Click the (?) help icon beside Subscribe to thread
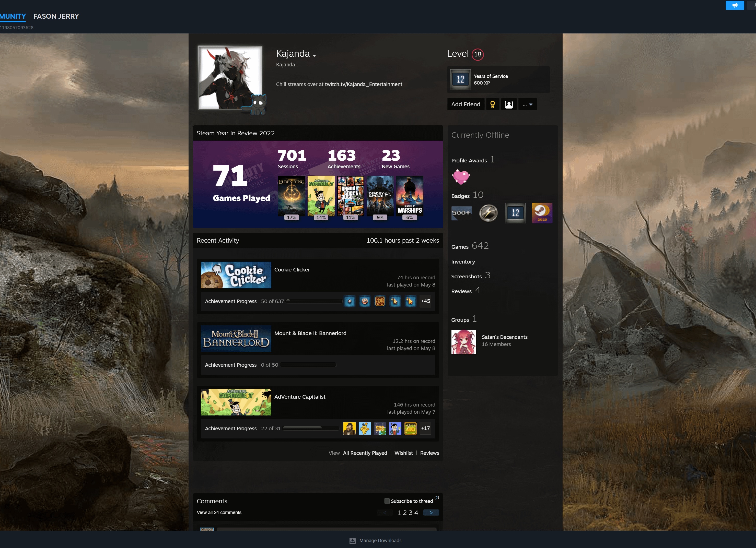Screen dimensions: 756x548 (437, 498)
